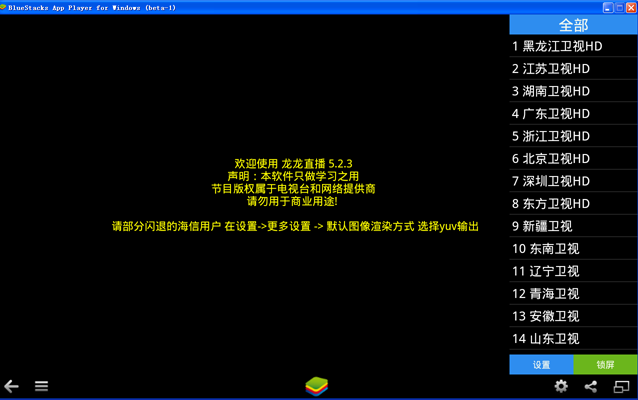The image size is (638, 400).
Task: Select the 全部 category header
Action: 573,25
